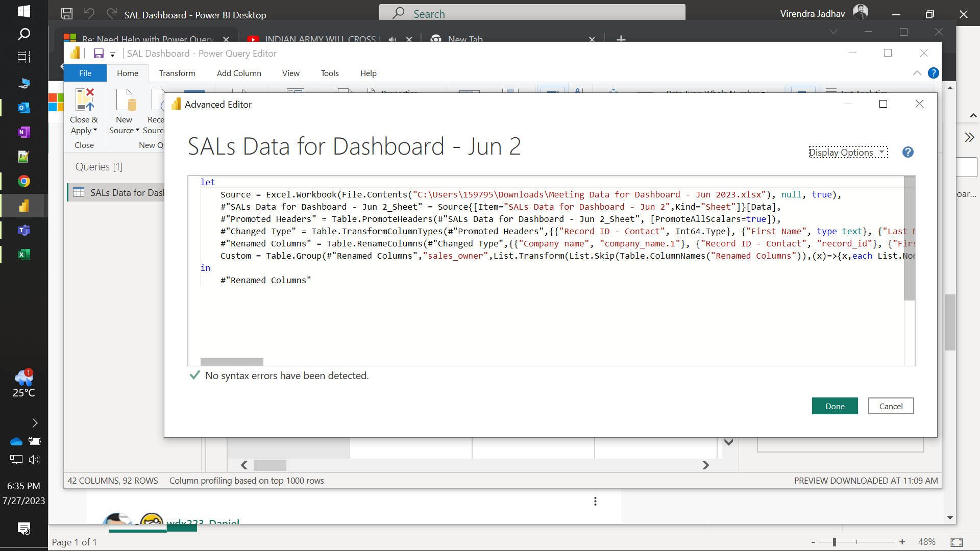
Task: Open Outlook from the taskbar
Action: 23,108
